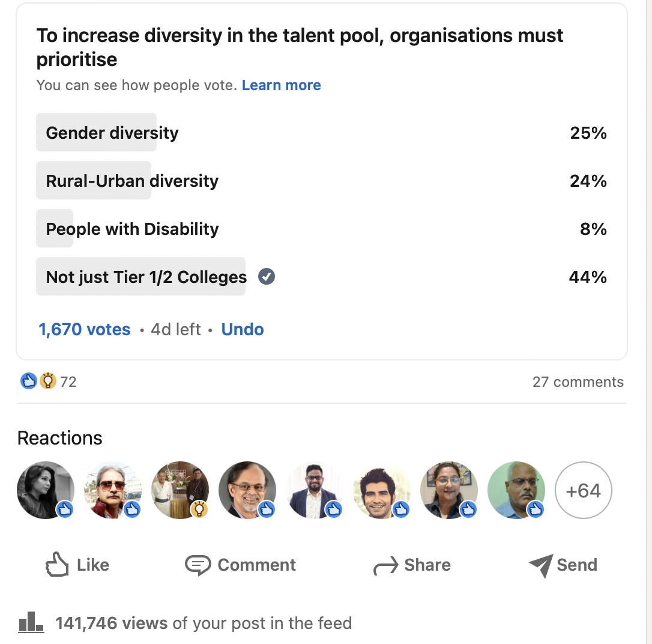Click the last reactor avatar before +64
652x644 pixels.
[x=516, y=490]
